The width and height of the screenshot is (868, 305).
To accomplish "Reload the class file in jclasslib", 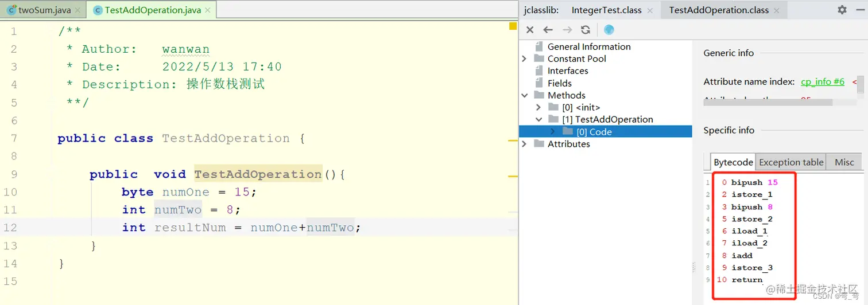I will [x=586, y=30].
